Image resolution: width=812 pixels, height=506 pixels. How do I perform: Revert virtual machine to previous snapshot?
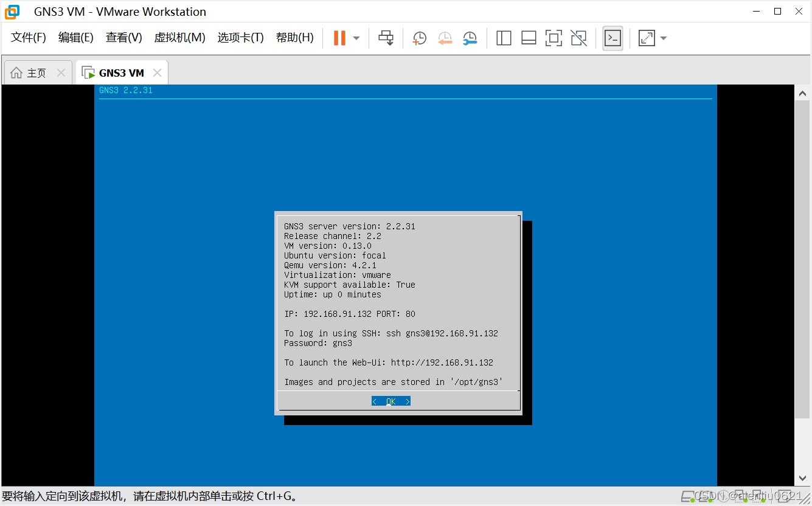click(x=445, y=38)
